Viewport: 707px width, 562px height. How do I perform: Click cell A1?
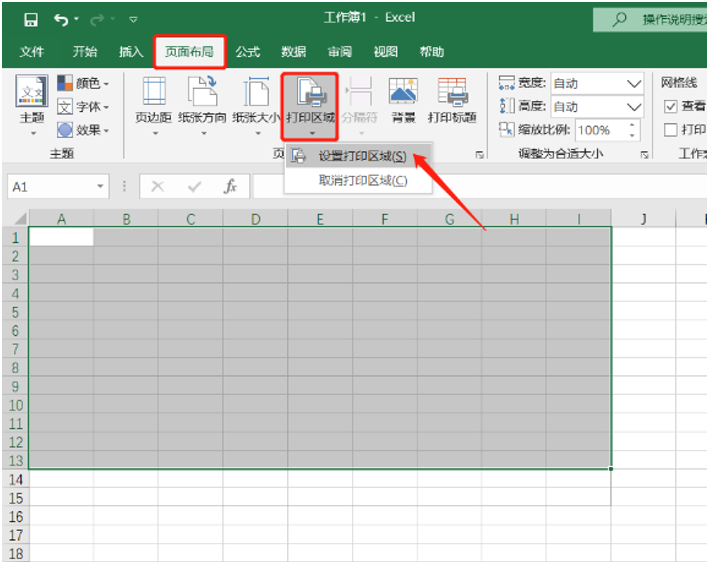click(x=61, y=237)
